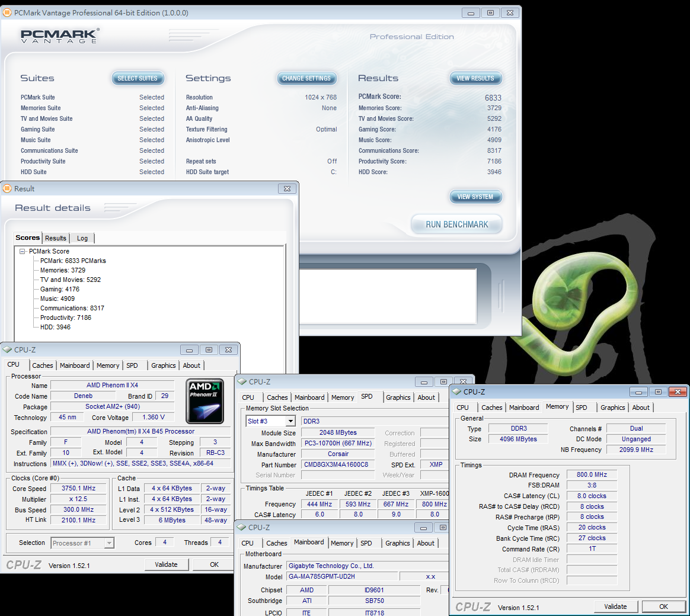The height and width of the screenshot is (616, 690).
Task: Select the Scores tab in Result details
Action: coord(28,238)
